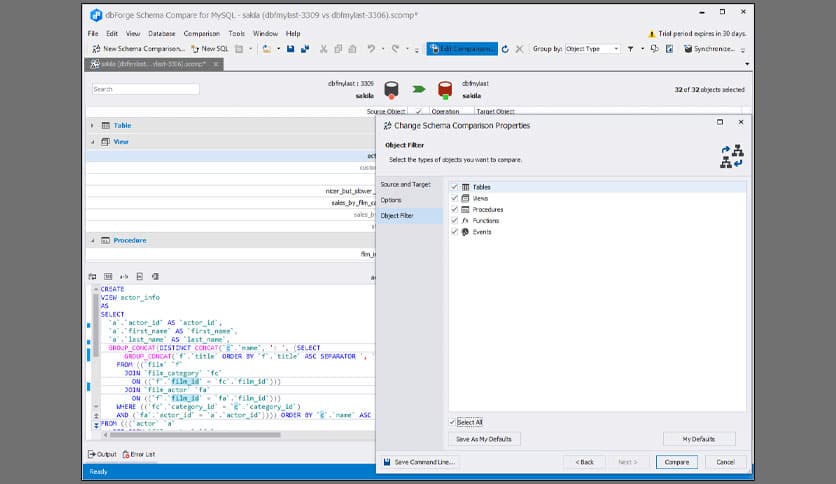Image resolution: width=836 pixels, height=484 pixels.
Task: Click second icon in SQL diff toolbar
Action: click(108, 277)
